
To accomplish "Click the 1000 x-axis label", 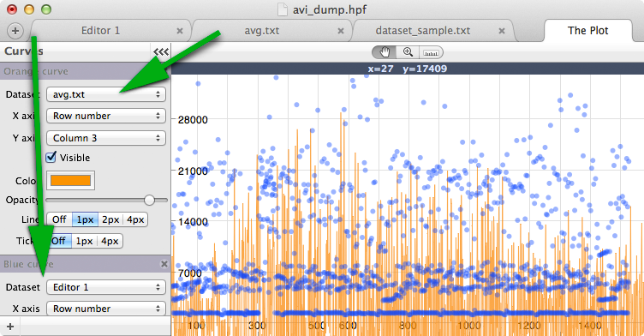I will coord(469,326).
